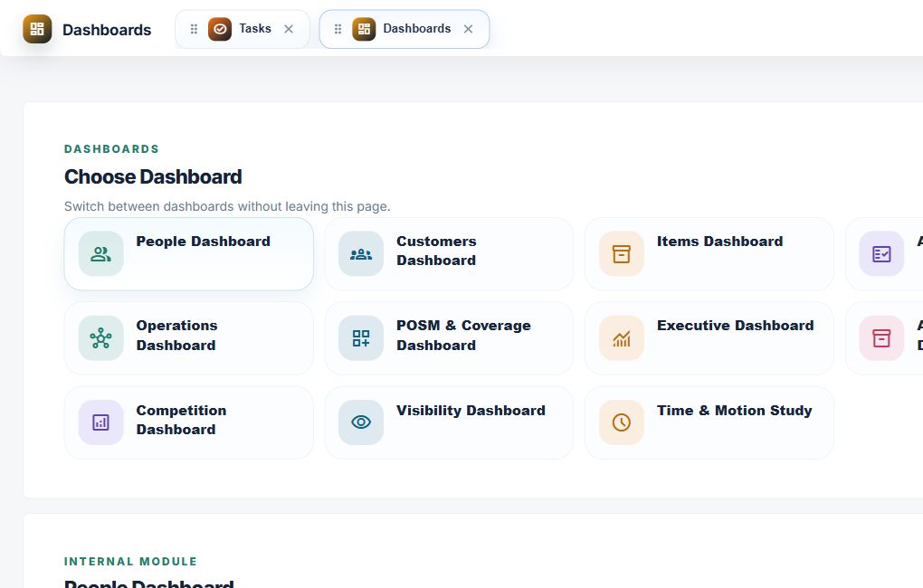Close the Dashboards tab
Image resolution: width=923 pixels, height=588 pixels.
(x=468, y=29)
